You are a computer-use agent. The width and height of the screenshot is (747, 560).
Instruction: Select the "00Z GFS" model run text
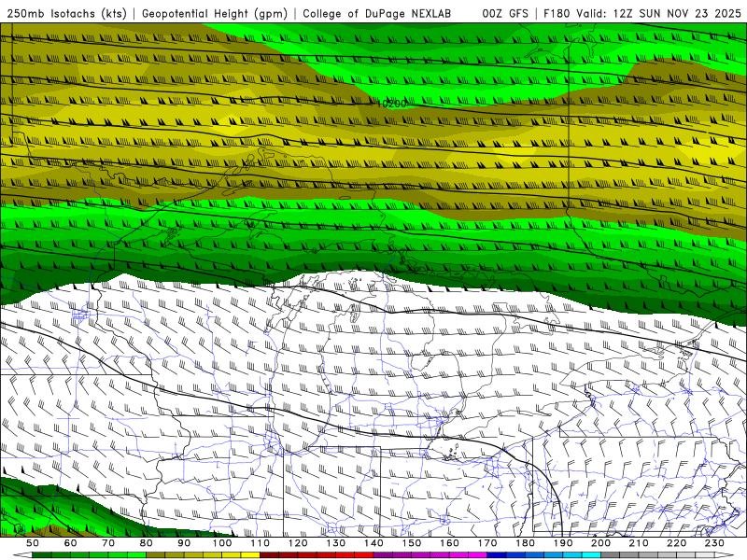[505, 13]
